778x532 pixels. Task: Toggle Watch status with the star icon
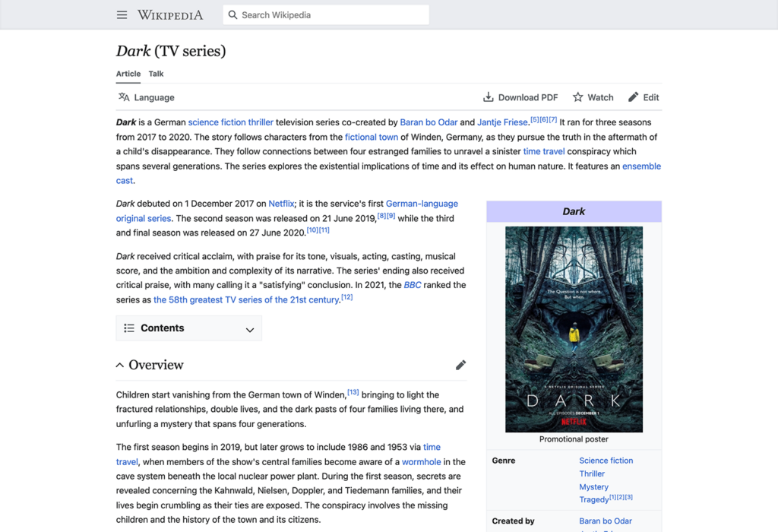[x=580, y=97]
